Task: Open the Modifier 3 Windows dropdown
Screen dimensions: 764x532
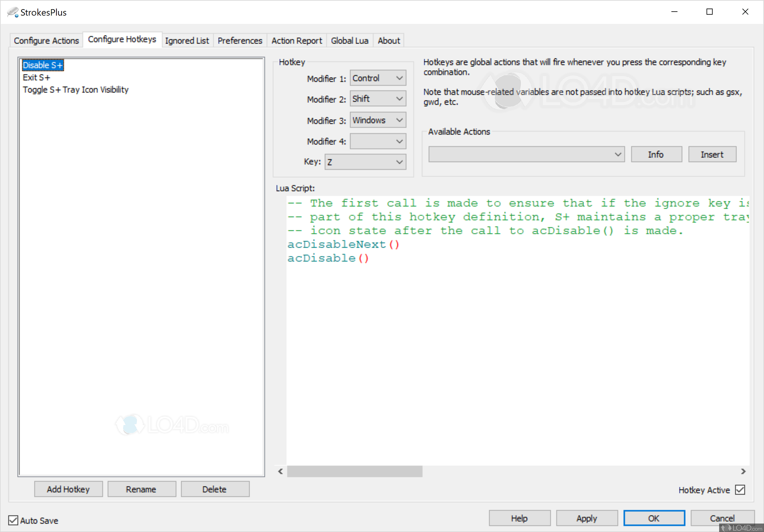Action: (x=378, y=120)
